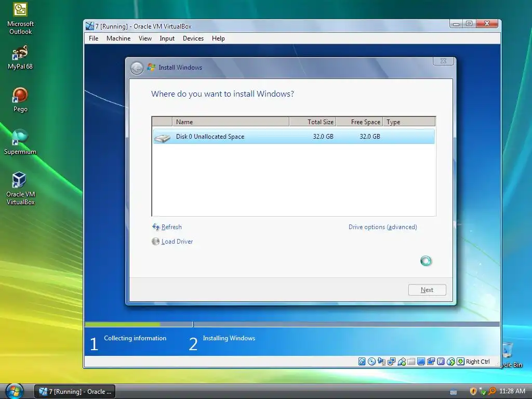This screenshot has width=532, height=399.
Task: Click the 7 [Running] taskbar button
Action: click(x=75, y=392)
